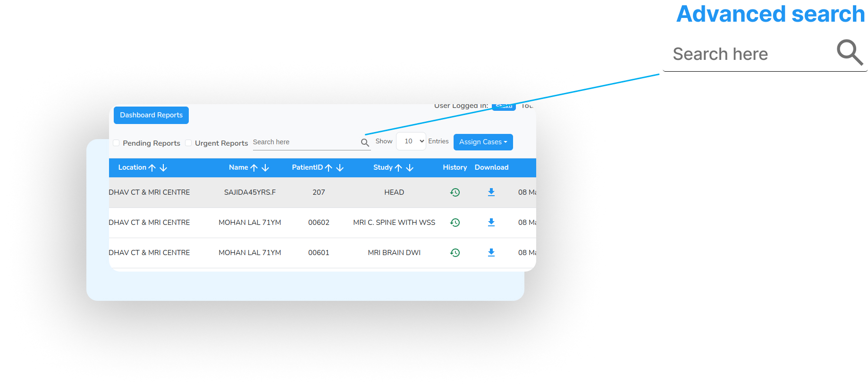Click the small search magnifier in dashboard
868x389 pixels.
click(365, 142)
